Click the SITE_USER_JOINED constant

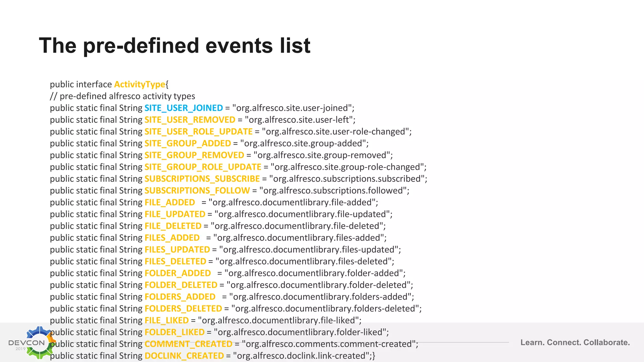coord(184,108)
